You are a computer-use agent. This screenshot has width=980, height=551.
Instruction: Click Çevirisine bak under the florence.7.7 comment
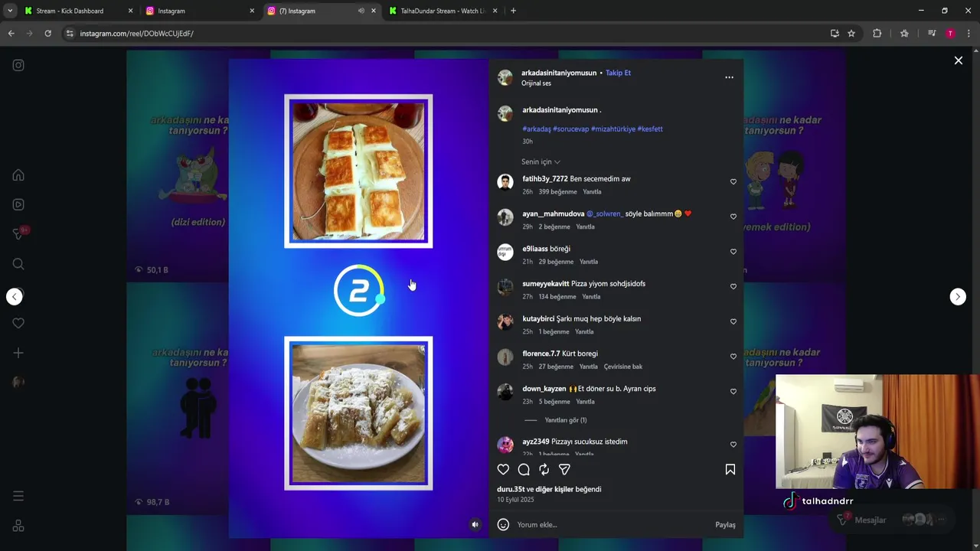tap(622, 367)
